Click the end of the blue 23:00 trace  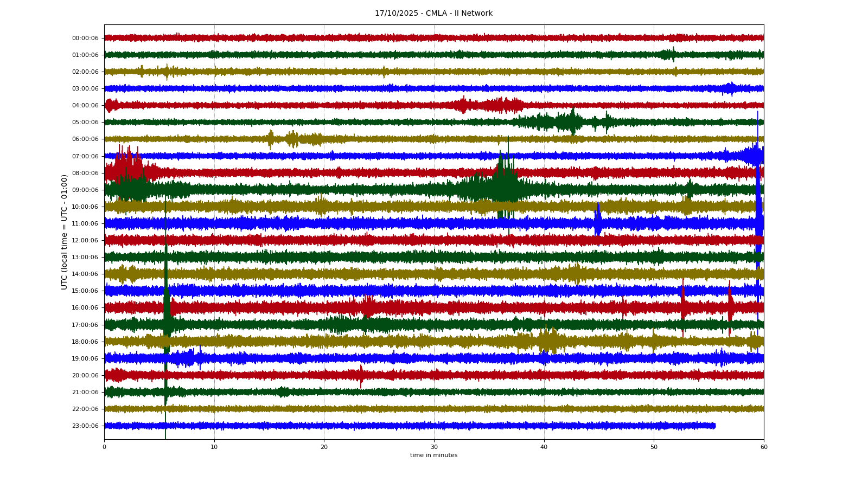pyautogui.click(x=714, y=426)
